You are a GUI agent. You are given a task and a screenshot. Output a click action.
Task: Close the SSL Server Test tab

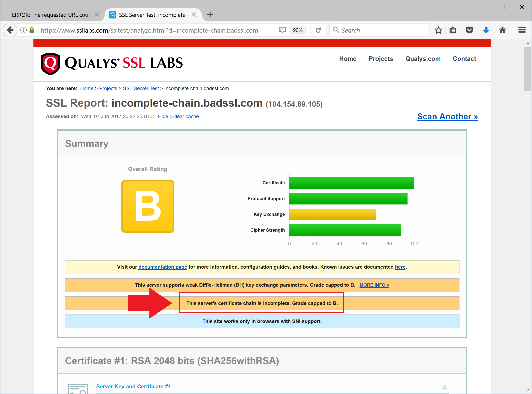click(x=194, y=15)
